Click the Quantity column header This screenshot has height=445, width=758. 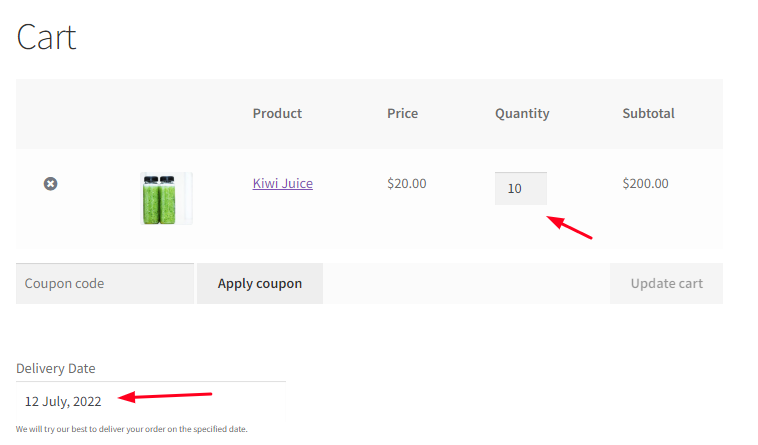pyautogui.click(x=522, y=114)
